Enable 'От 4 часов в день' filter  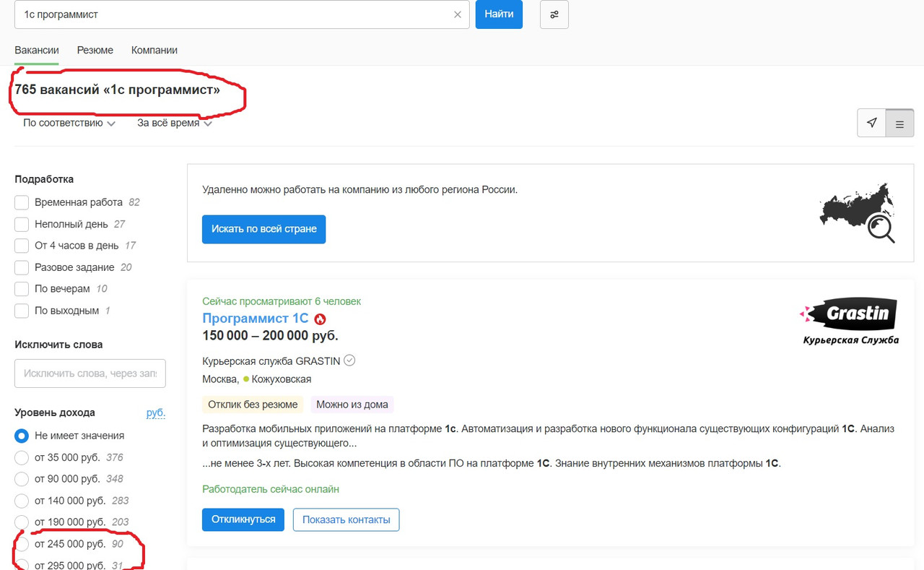point(22,246)
